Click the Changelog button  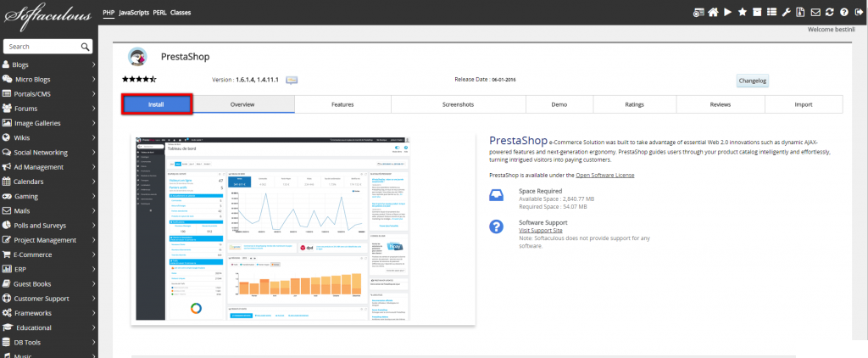pyautogui.click(x=753, y=81)
